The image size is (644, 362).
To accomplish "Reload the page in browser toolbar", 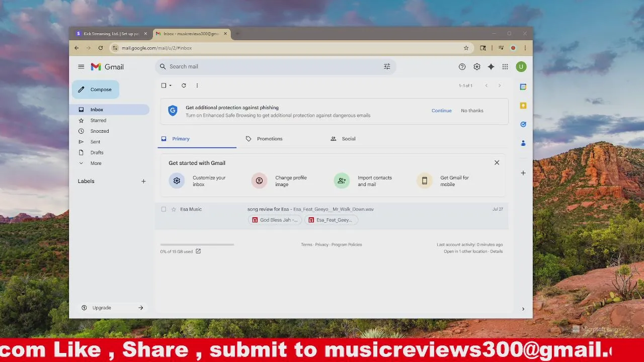I will tap(101, 48).
